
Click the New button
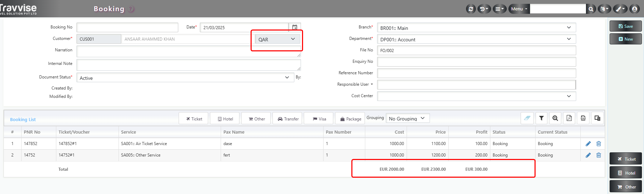point(626,39)
